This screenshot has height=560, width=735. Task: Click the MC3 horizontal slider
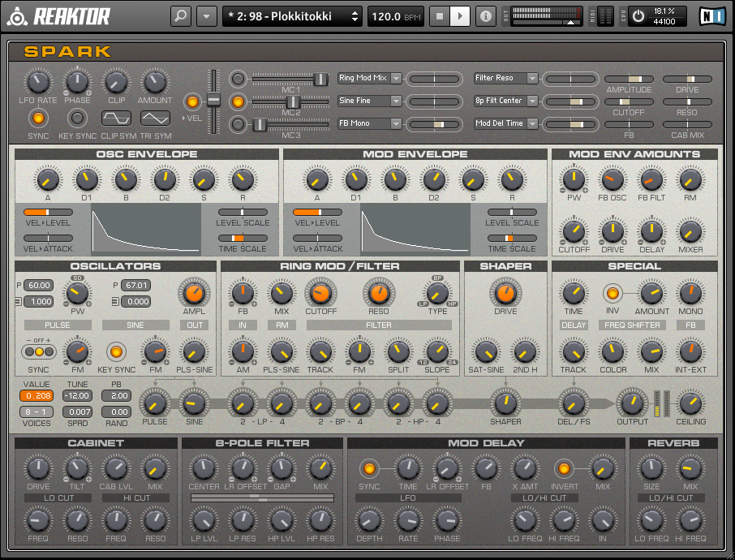[x=290, y=124]
